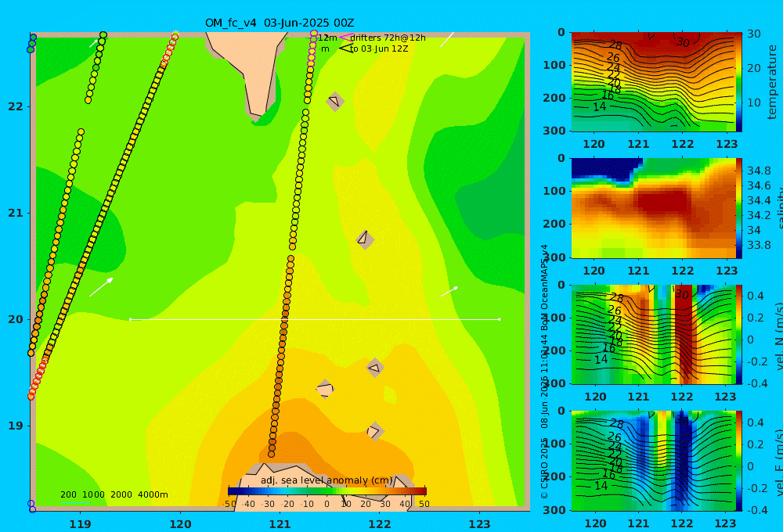The image size is (783, 532).
Task: Click the temperature panel's vertical color bar
Action: [x=738, y=82]
